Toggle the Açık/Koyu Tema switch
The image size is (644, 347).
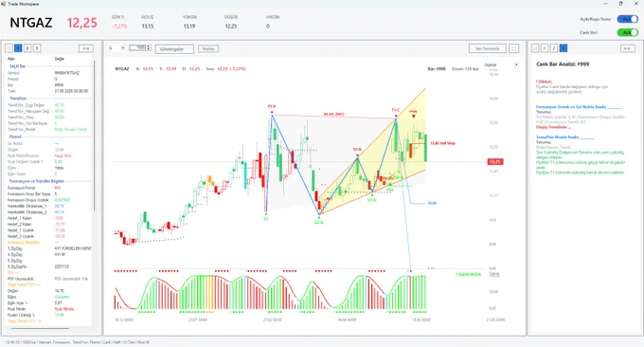(628, 19)
